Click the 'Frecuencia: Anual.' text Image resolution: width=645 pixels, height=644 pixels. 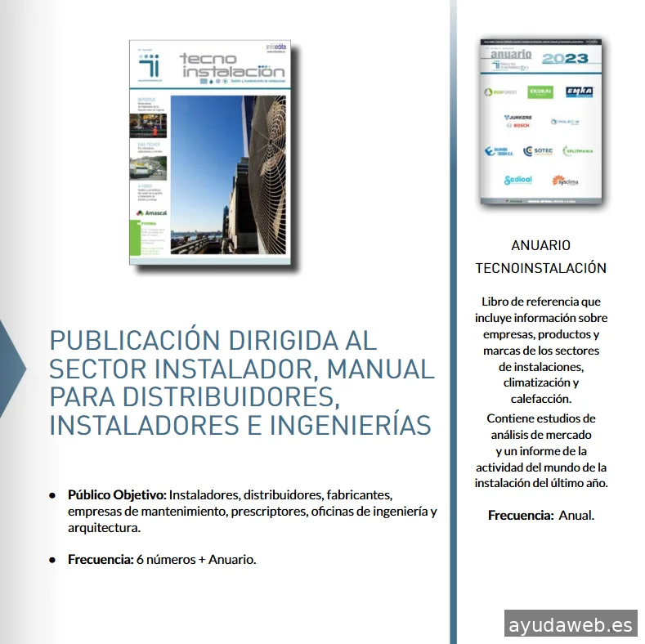541,516
